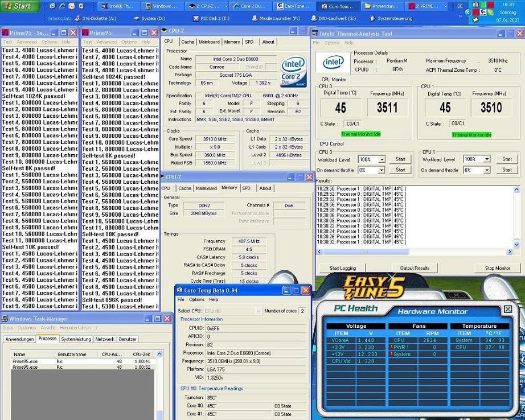Open Netzwerk tab in Task-Manager
525x420 pixels.
coord(105,339)
